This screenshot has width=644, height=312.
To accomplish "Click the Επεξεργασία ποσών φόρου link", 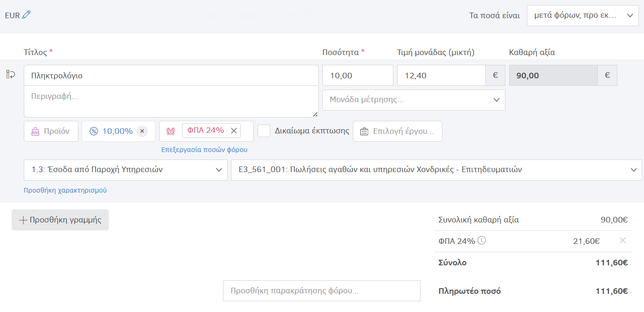I will point(204,150).
